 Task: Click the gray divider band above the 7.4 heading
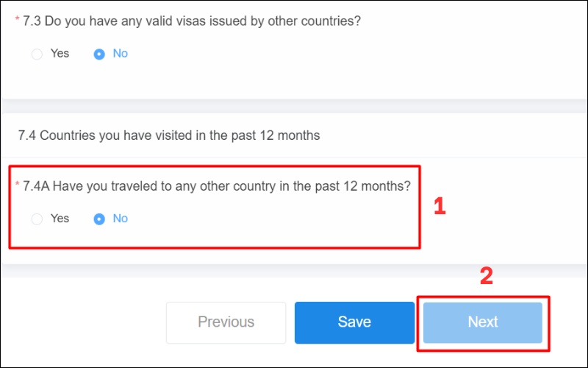[294, 105]
